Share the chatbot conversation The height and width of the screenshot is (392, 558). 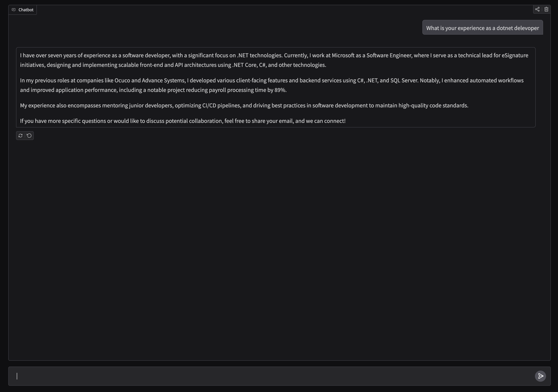(x=537, y=9)
